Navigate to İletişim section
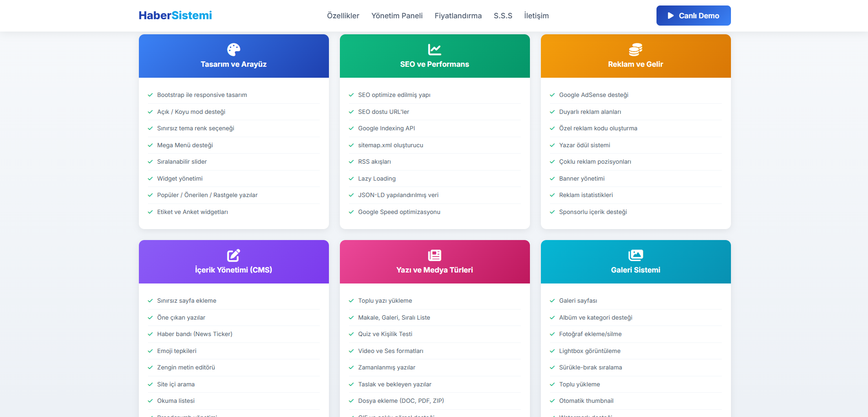This screenshot has height=417, width=868. coord(536,16)
